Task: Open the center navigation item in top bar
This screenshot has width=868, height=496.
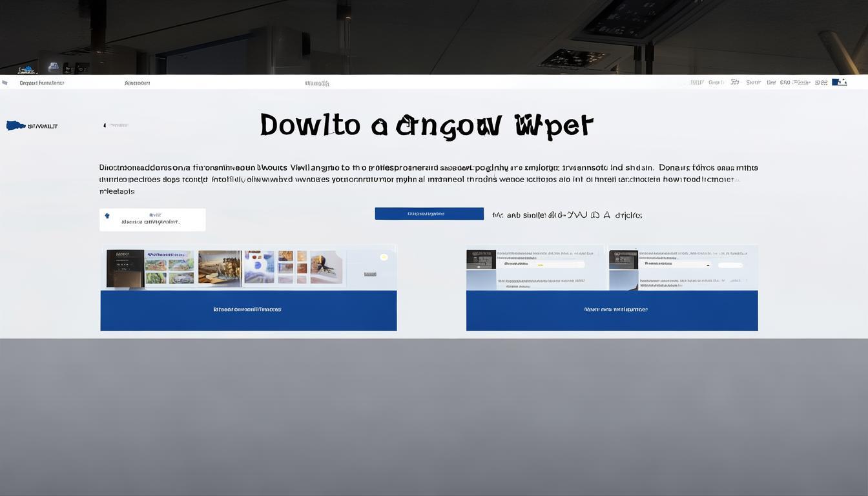Action: (316, 83)
